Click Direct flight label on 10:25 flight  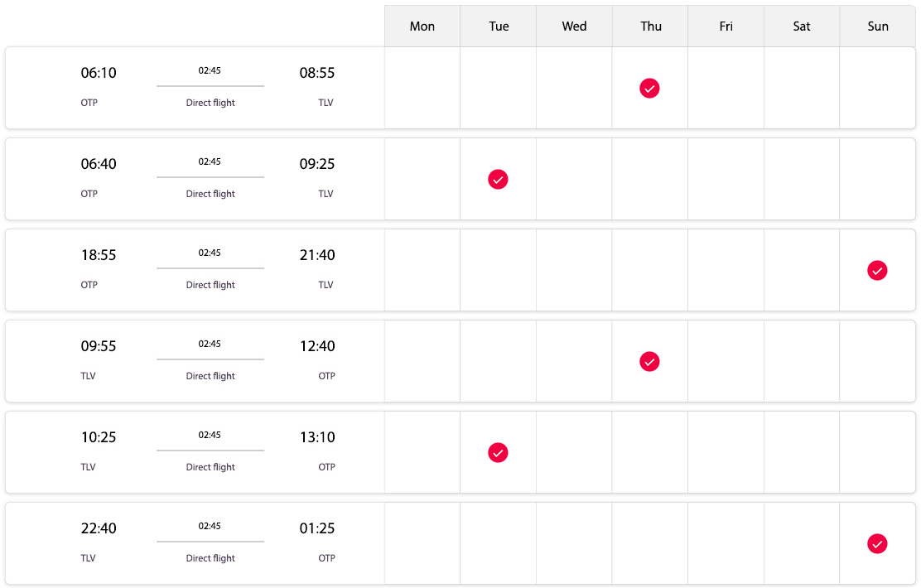tap(210, 467)
